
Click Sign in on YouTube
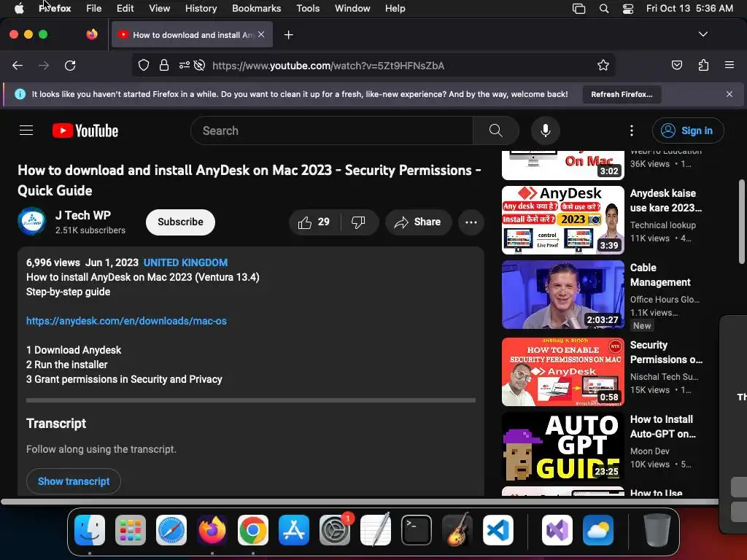click(x=688, y=131)
